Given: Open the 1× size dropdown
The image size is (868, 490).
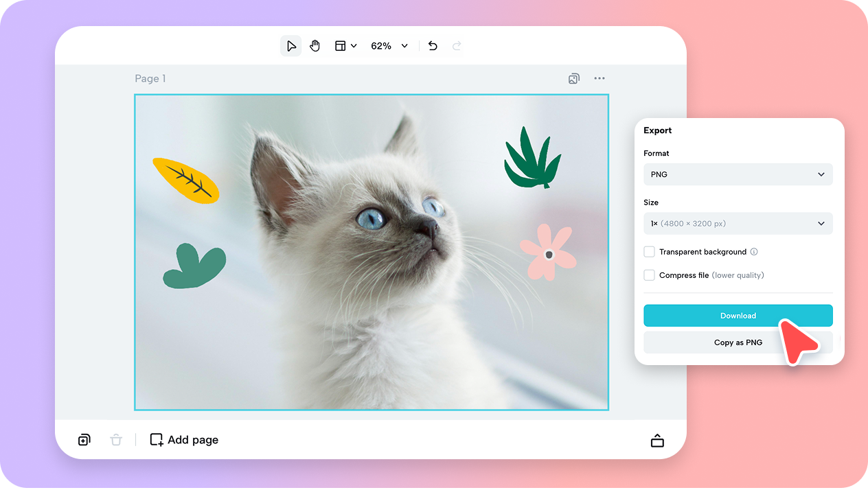Looking at the screenshot, I should coord(738,224).
